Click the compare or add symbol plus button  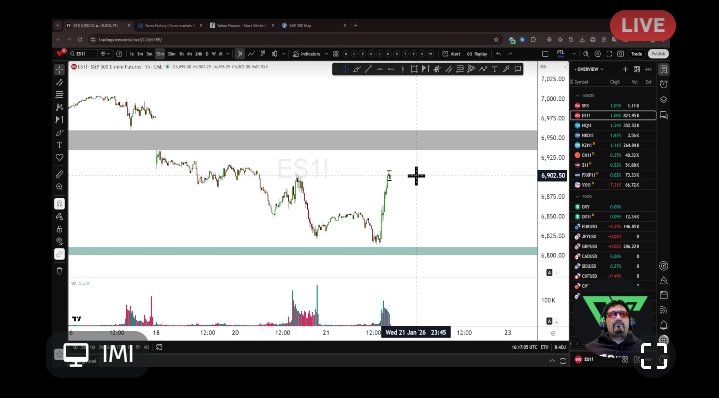[x=119, y=54]
